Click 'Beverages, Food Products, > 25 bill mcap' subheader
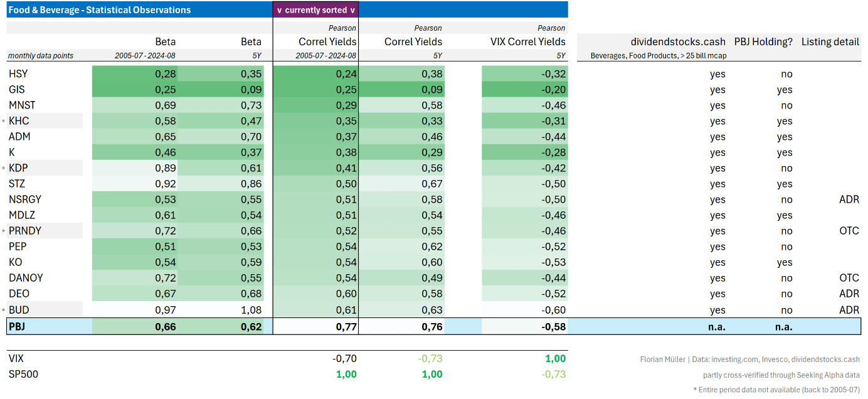The height and width of the screenshot is (399, 868). point(658,56)
